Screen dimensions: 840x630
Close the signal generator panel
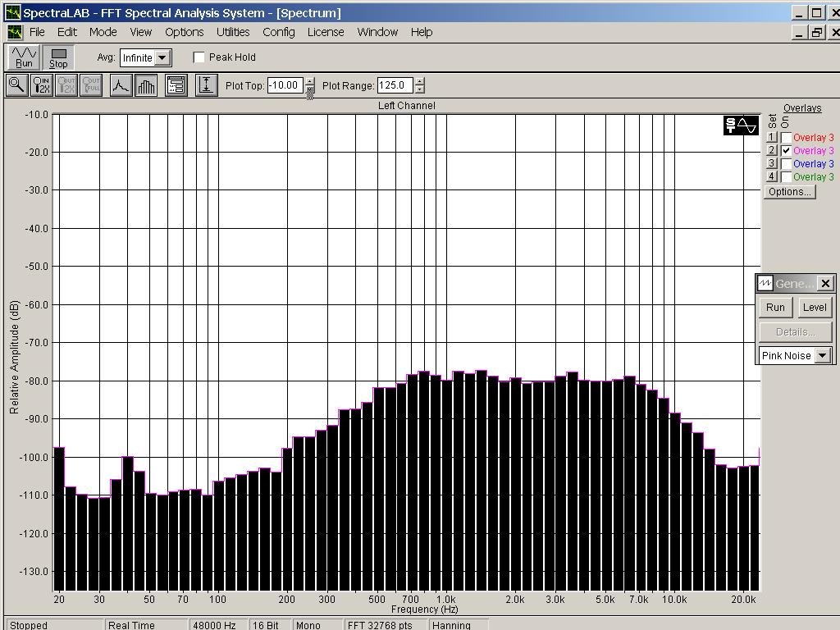[825, 283]
